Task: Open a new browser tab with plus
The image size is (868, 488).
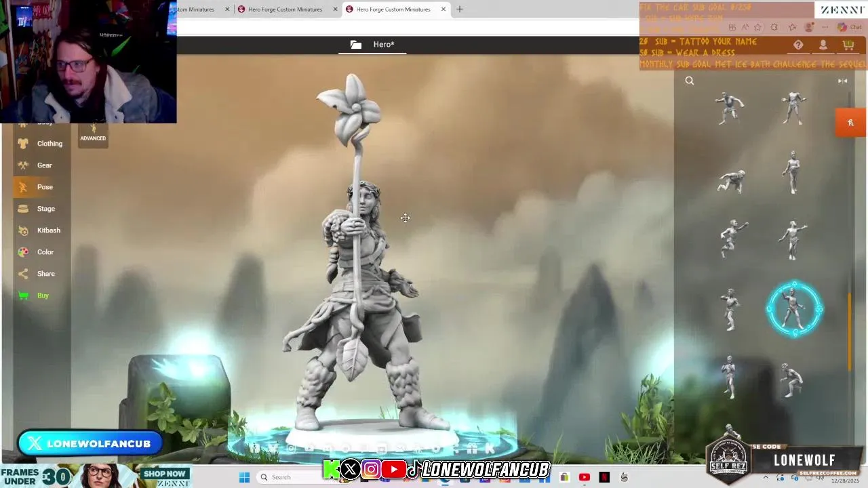Action: (x=460, y=9)
